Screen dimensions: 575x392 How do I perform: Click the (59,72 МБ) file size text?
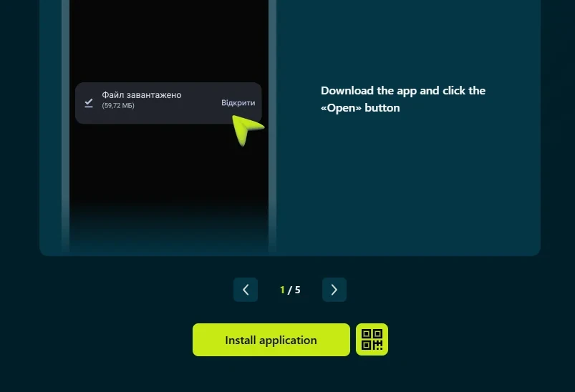coord(118,105)
